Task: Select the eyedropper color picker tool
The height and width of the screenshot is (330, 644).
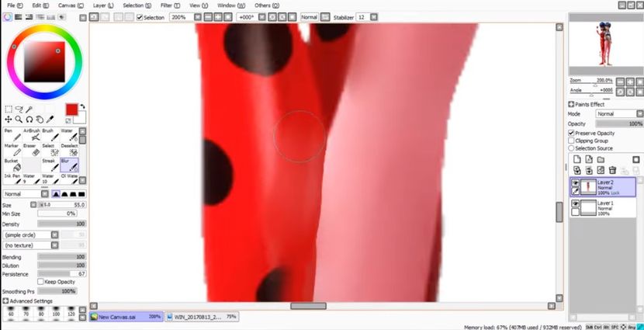Action: click(x=50, y=120)
